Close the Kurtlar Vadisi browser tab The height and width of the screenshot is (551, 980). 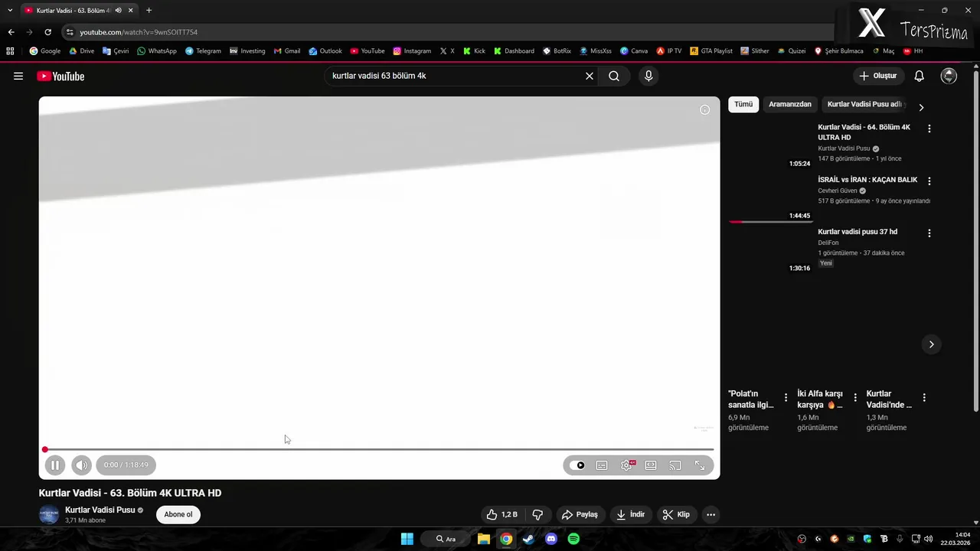(x=130, y=10)
